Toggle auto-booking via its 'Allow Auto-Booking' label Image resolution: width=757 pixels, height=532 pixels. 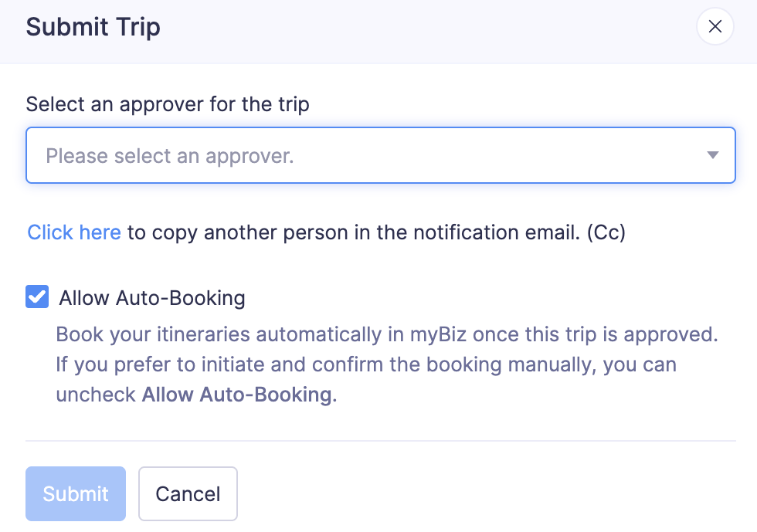152,298
